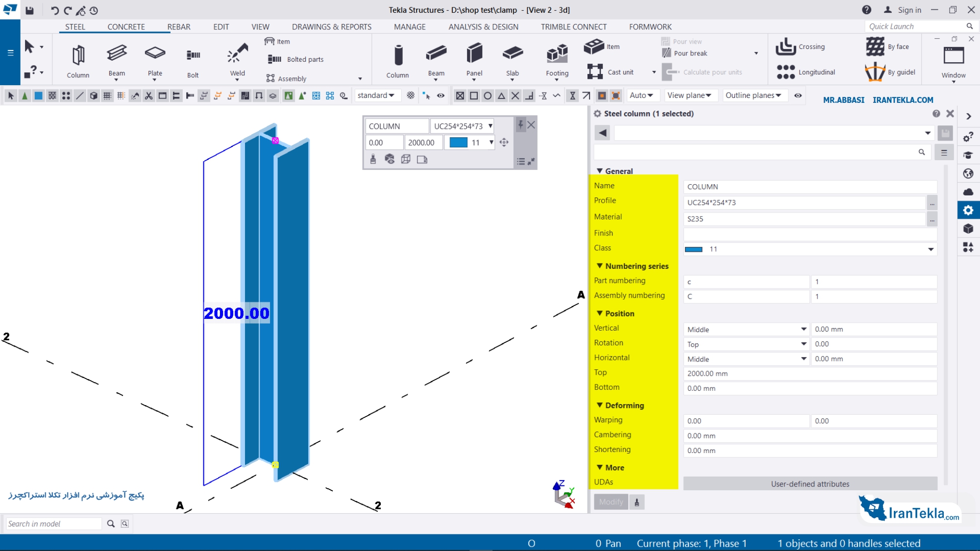Choose the Plate tool
Viewport: 980px width, 551px height.
point(155,61)
